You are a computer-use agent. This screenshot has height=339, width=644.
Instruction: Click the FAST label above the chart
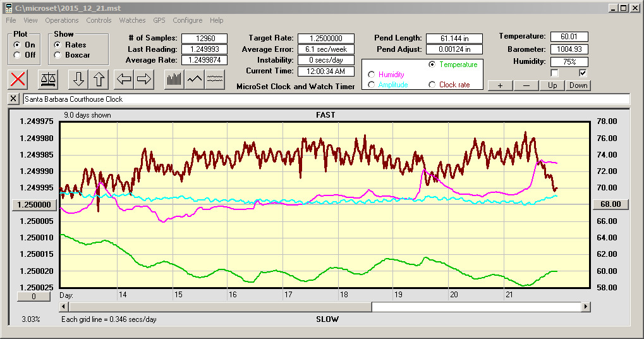(x=325, y=115)
